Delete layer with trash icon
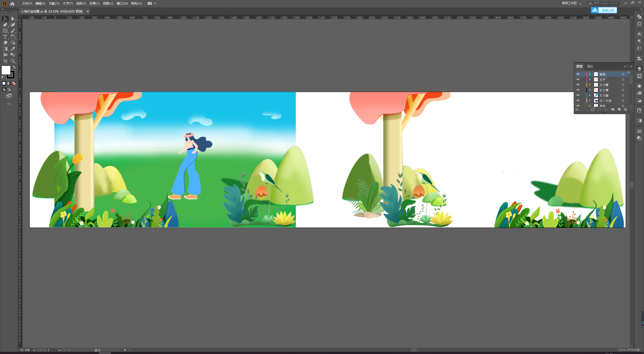The height and width of the screenshot is (354, 644). click(x=625, y=110)
